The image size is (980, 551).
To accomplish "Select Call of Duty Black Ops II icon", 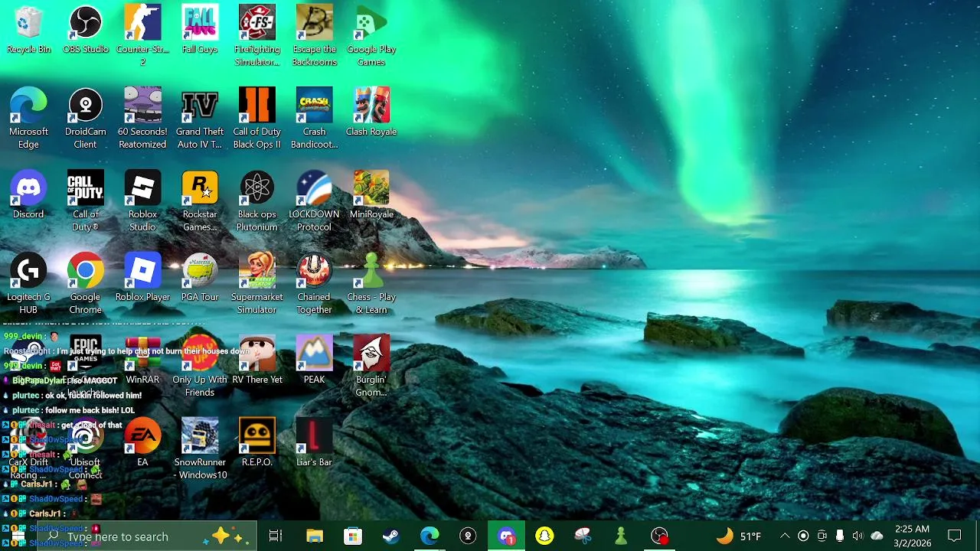I will pyautogui.click(x=257, y=119).
